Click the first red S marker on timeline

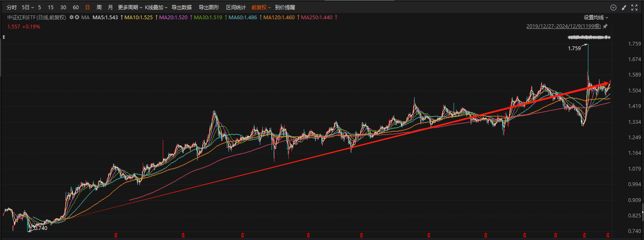point(115,236)
